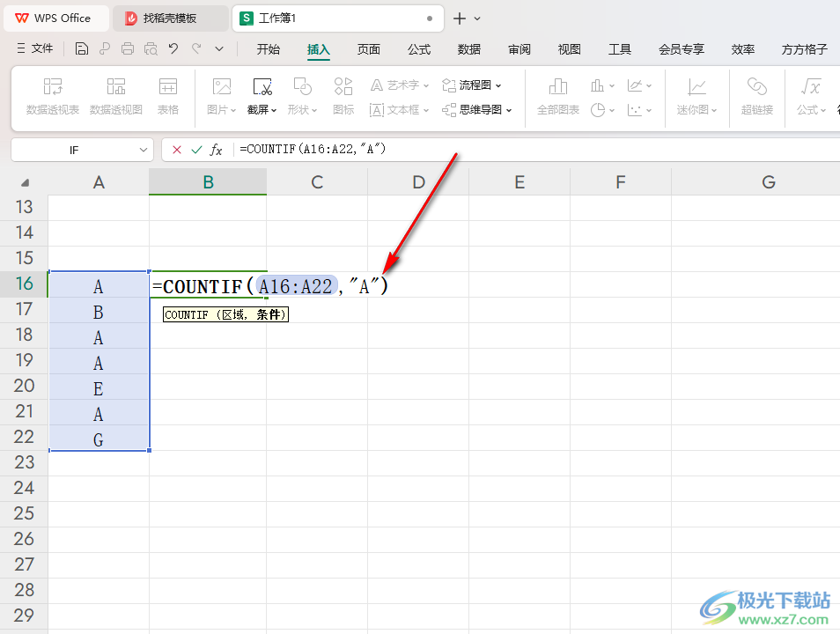The height and width of the screenshot is (634, 840).
Task: Expand quick access toolbar options arrow
Action: [x=219, y=48]
